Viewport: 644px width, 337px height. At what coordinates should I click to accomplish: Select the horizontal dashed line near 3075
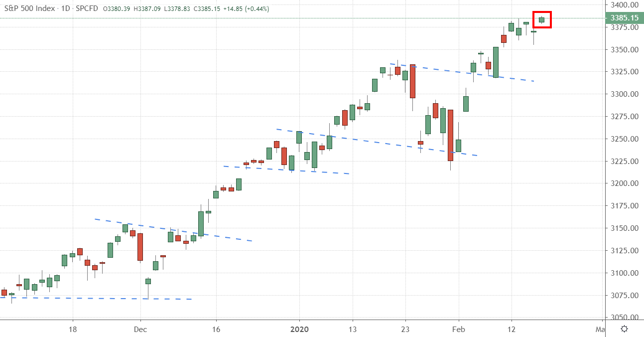click(x=100, y=298)
